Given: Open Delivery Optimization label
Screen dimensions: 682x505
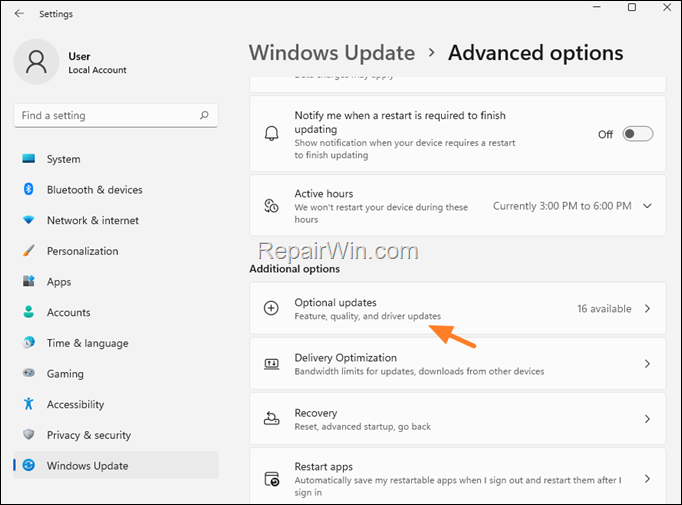Looking at the screenshot, I should (345, 358).
